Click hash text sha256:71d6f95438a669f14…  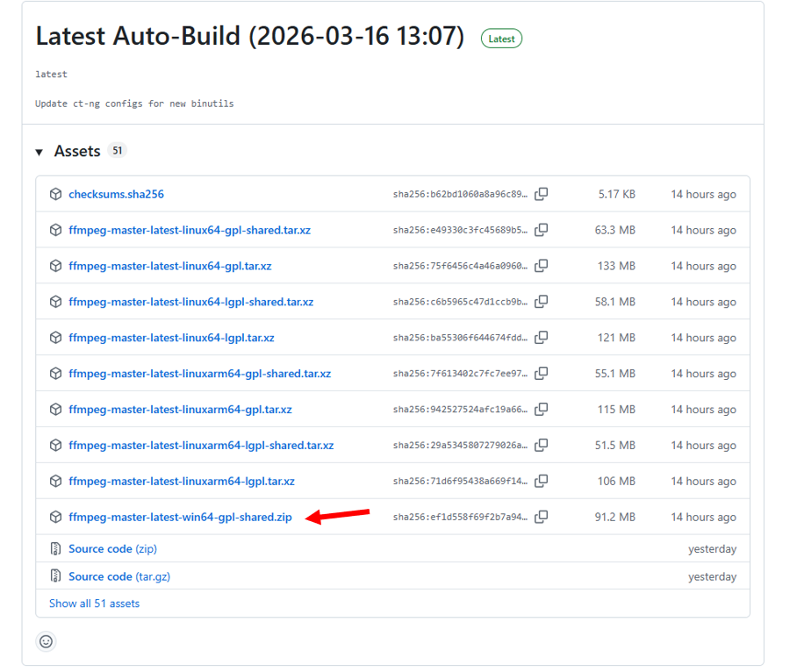coord(460,482)
